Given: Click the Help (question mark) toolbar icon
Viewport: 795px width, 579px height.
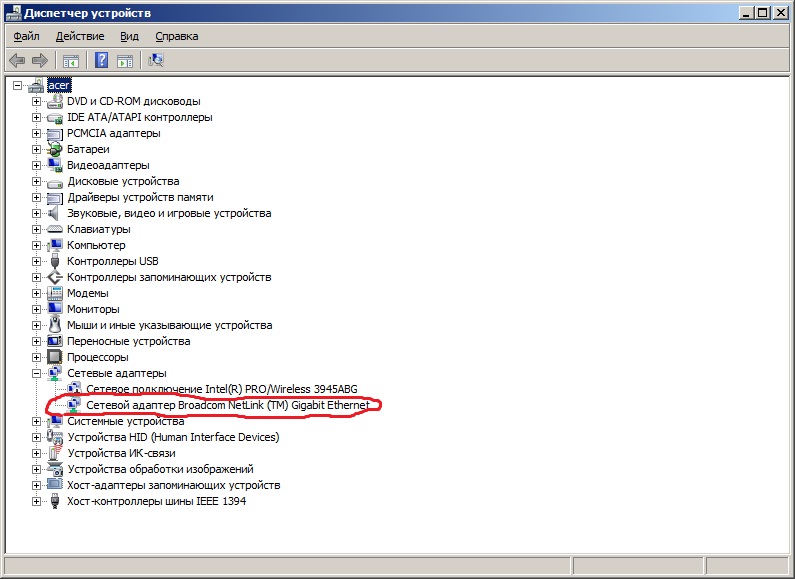Looking at the screenshot, I should coord(101,60).
